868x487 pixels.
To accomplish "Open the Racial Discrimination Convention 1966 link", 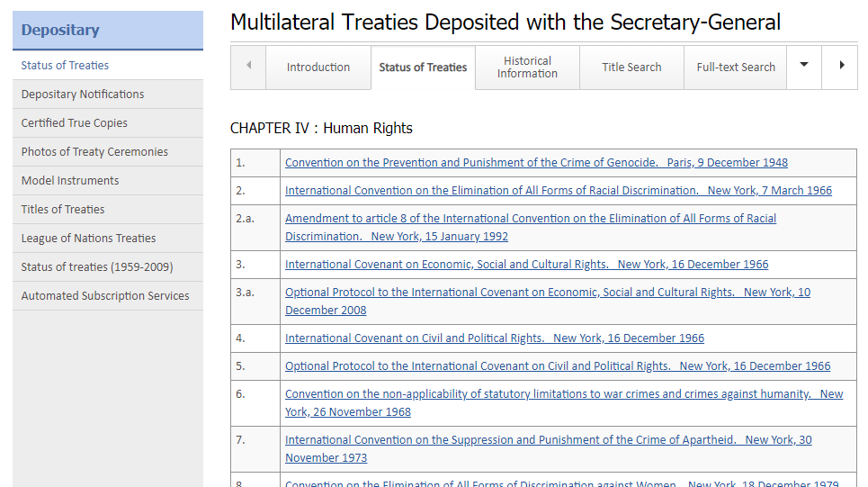I will (558, 191).
